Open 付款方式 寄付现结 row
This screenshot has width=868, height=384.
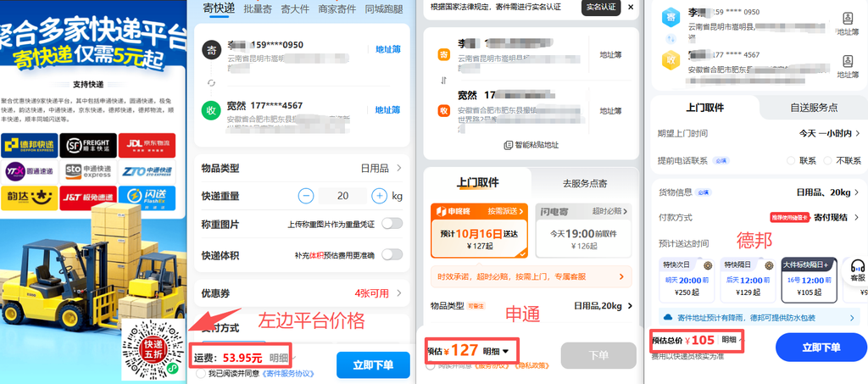click(x=759, y=218)
